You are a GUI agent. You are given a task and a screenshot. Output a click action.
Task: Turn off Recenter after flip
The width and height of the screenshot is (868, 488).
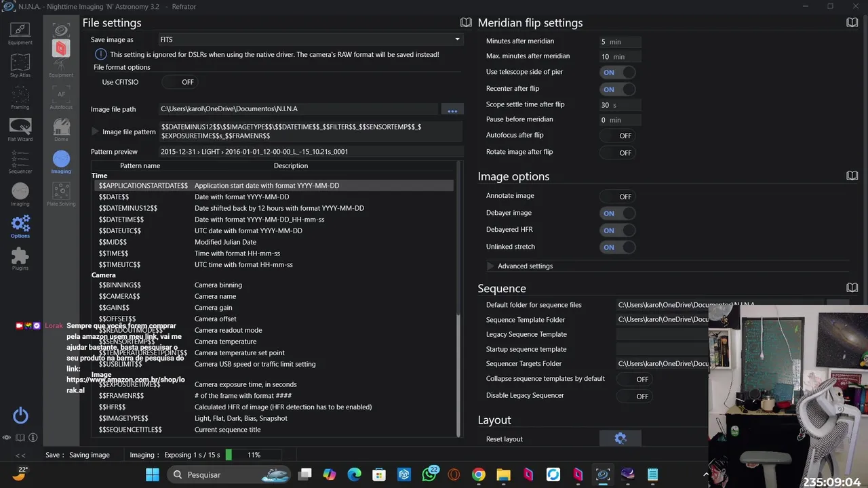click(618, 89)
